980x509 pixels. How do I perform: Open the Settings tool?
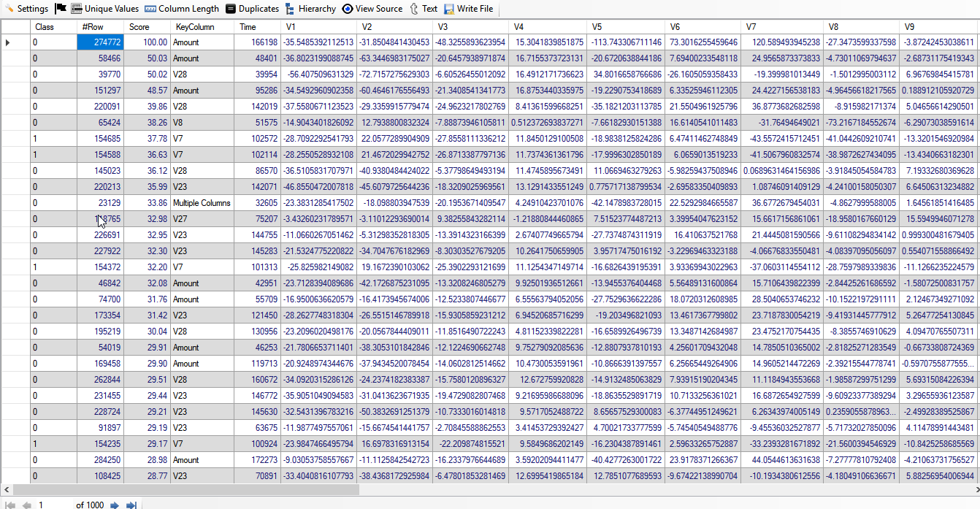point(26,9)
